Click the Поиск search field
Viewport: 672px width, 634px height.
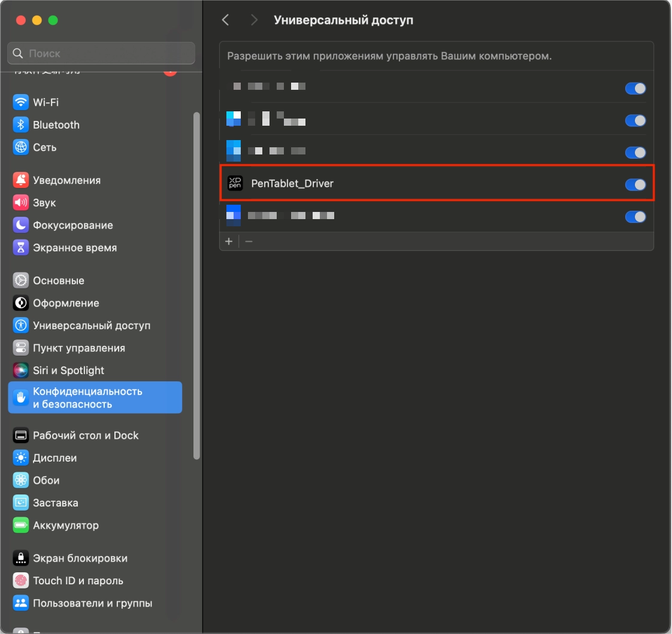(102, 53)
